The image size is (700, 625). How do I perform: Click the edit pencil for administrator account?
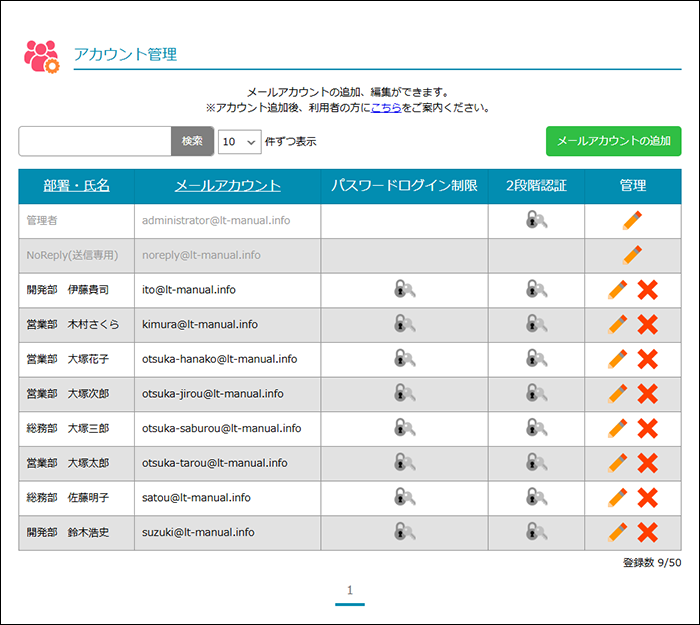click(632, 221)
